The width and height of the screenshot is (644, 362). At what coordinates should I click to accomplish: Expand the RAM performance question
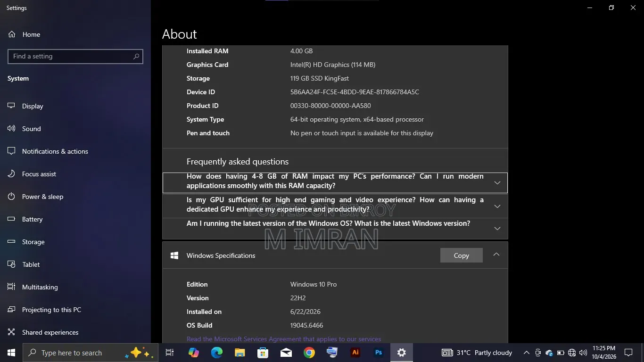[335, 183]
